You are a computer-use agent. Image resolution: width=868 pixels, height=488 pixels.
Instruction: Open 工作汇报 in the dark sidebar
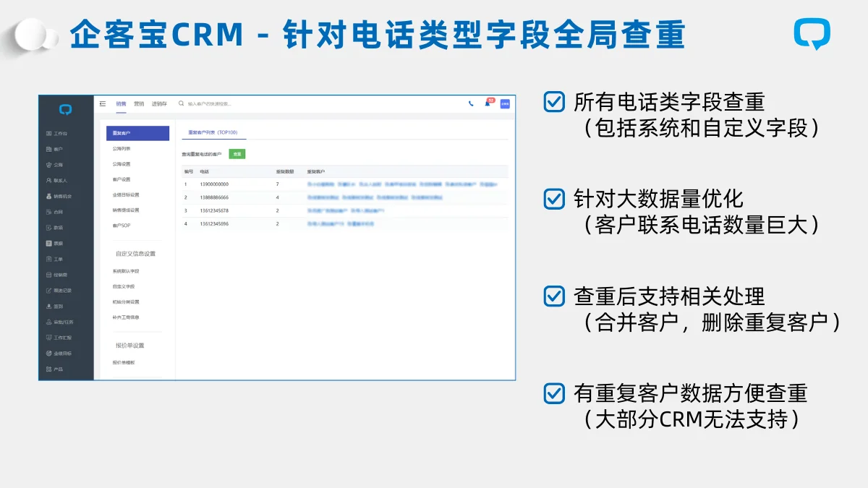(x=59, y=338)
